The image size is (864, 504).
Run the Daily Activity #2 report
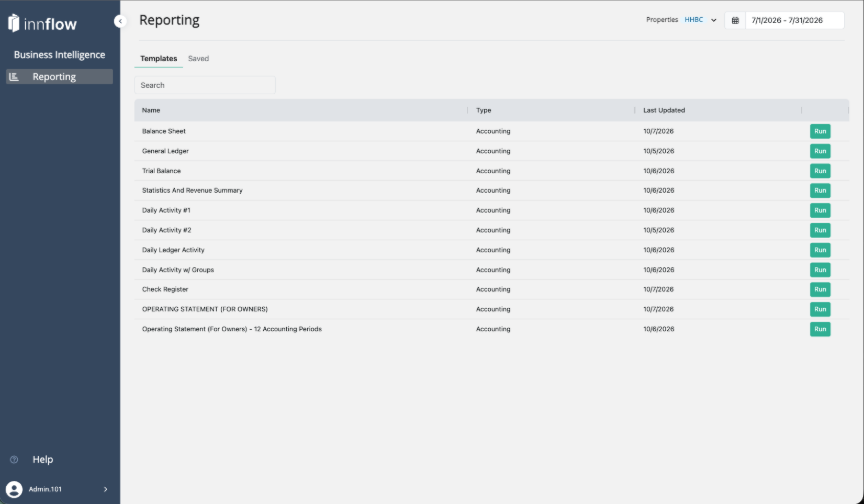click(820, 230)
